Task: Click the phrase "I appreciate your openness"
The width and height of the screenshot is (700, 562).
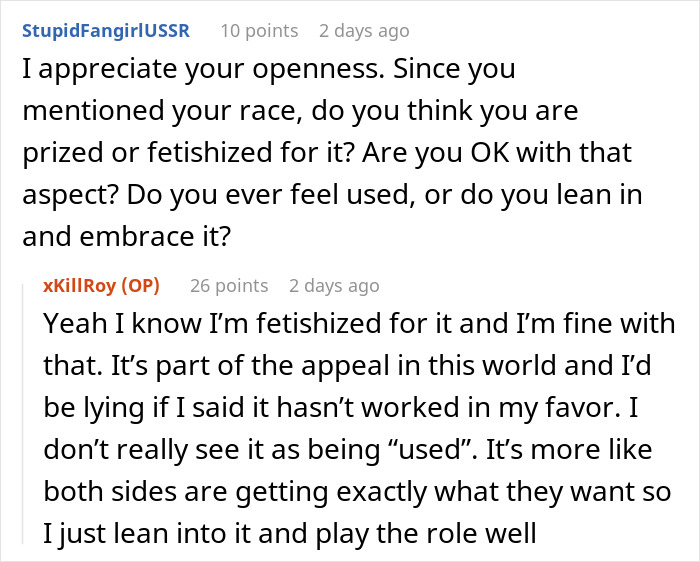Action: (203, 69)
